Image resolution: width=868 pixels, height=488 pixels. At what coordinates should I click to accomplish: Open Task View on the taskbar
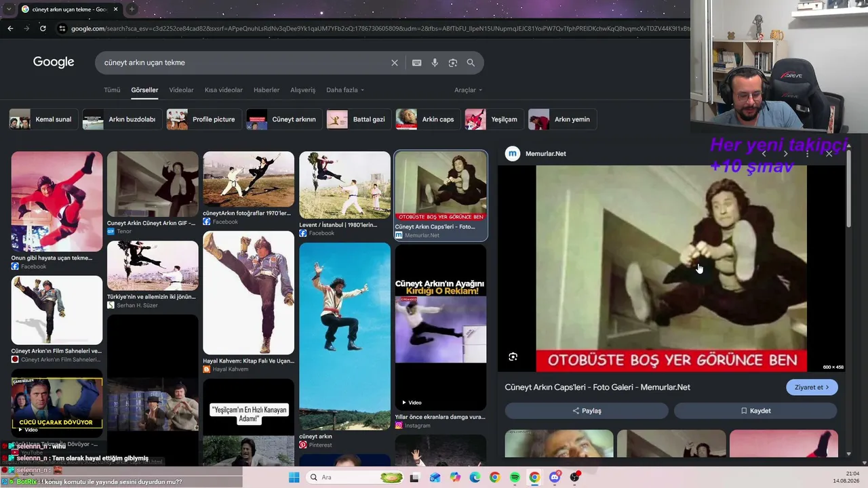click(x=414, y=477)
